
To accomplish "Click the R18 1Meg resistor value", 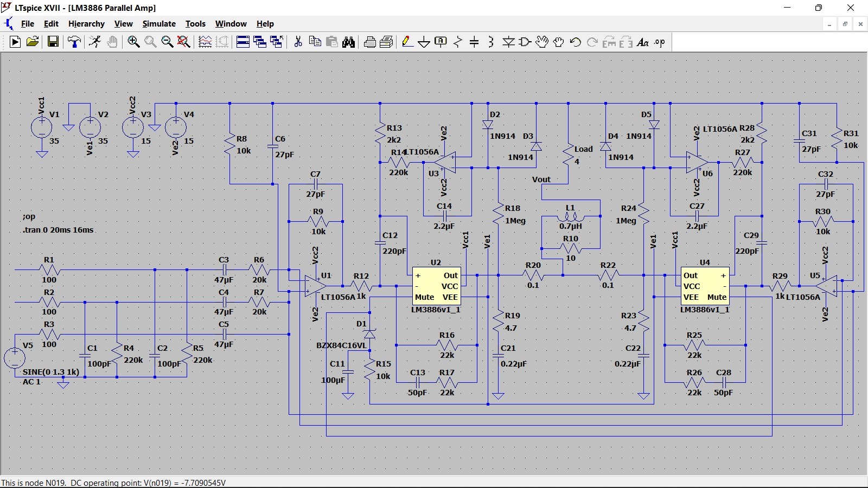I will coord(515,221).
